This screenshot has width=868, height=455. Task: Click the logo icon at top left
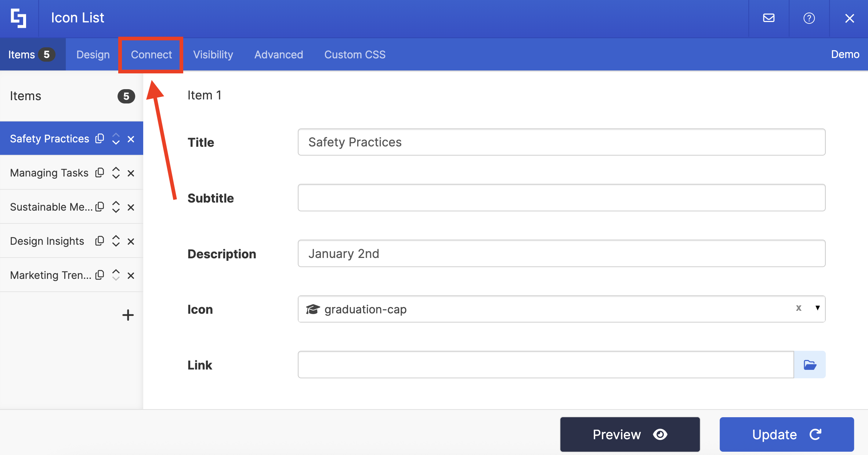coord(18,18)
